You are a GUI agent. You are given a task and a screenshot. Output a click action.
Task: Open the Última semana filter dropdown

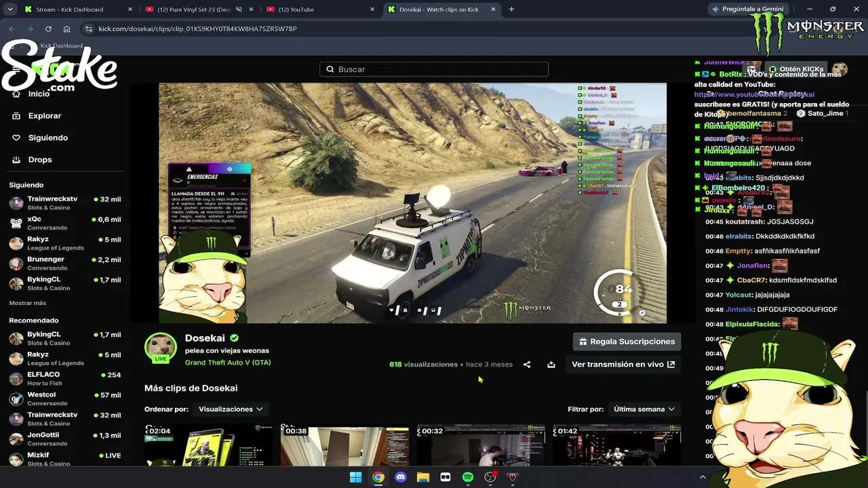pos(644,409)
